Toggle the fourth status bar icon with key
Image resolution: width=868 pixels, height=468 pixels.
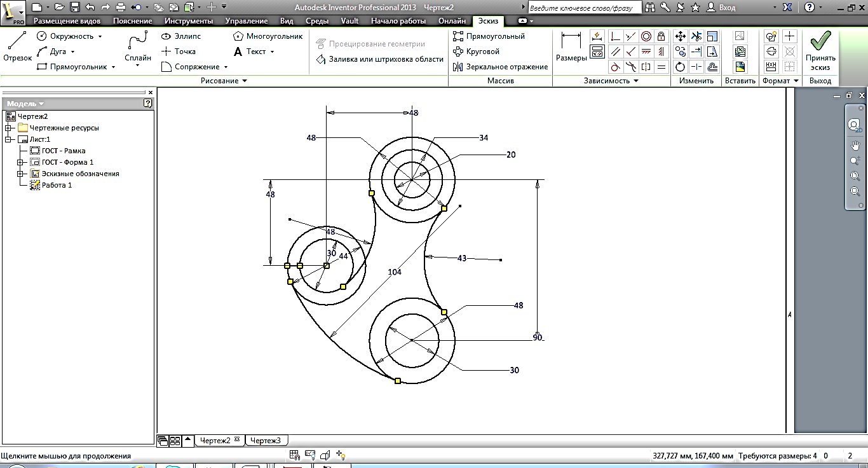[x=341, y=455]
